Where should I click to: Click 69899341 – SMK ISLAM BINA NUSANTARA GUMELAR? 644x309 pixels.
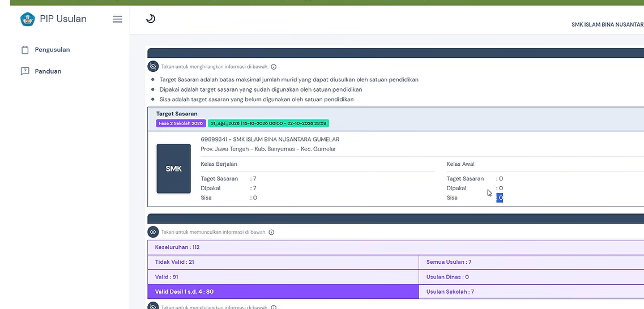point(270,140)
